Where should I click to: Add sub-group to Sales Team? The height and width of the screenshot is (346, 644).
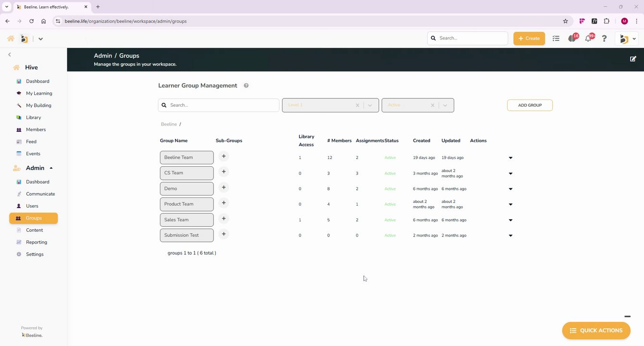[223, 219]
